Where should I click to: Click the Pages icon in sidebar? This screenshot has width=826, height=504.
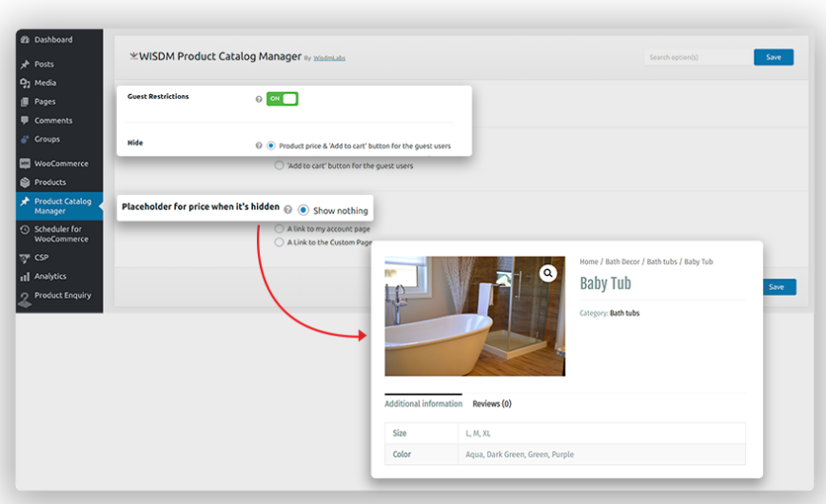25,102
